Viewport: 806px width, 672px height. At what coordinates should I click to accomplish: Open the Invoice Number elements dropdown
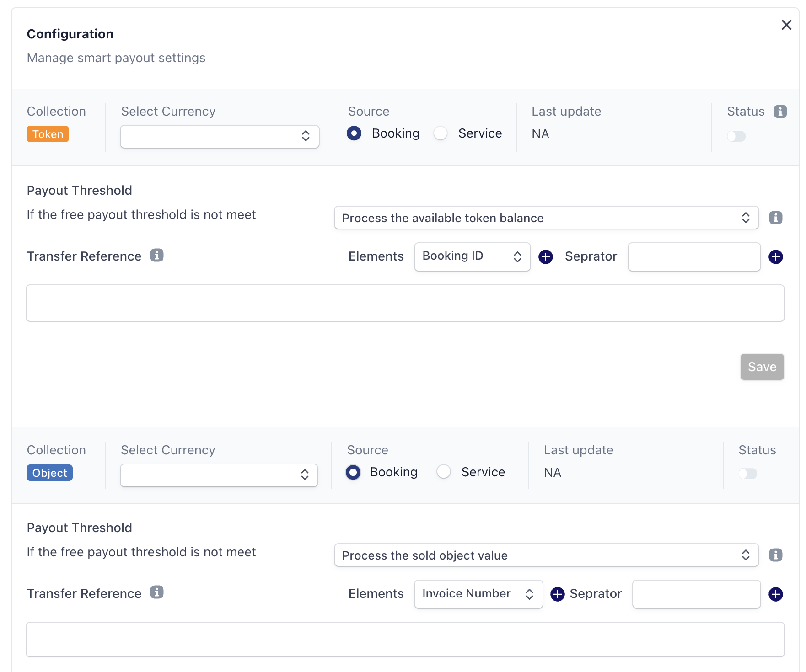478,594
